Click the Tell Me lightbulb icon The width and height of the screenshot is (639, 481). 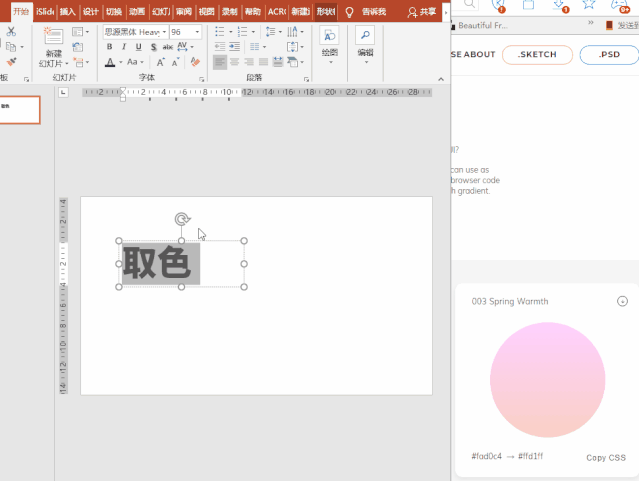(x=349, y=12)
